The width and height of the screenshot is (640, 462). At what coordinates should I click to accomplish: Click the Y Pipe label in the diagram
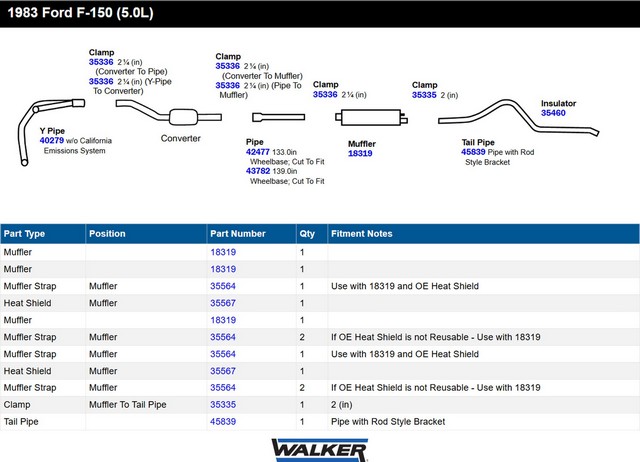coord(52,131)
